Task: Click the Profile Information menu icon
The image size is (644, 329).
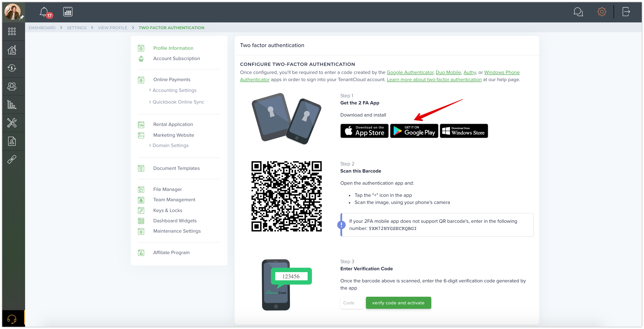Action: click(x=141, y=48)
